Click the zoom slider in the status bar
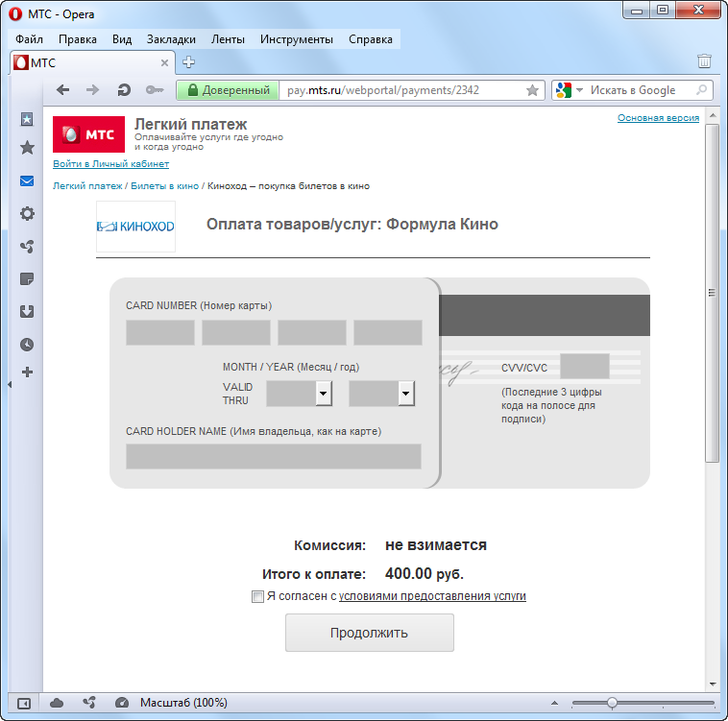Image resolution: width=728 pixels, height=721 pixels. [612, 703]
